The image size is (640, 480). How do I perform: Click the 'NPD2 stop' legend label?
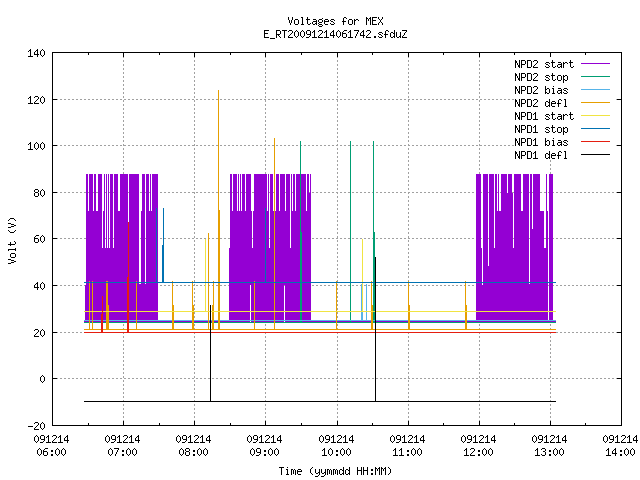point(541,77)
